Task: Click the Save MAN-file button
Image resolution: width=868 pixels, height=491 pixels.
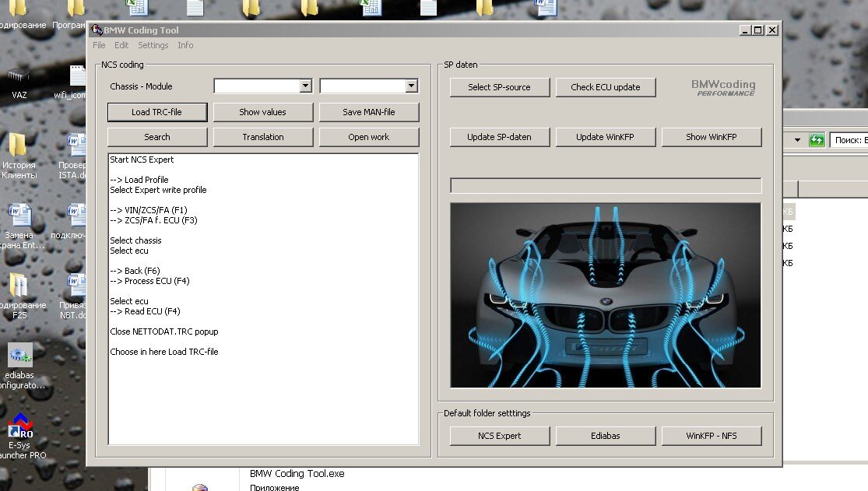Action: pyautogui.click(x=369, y=112)
